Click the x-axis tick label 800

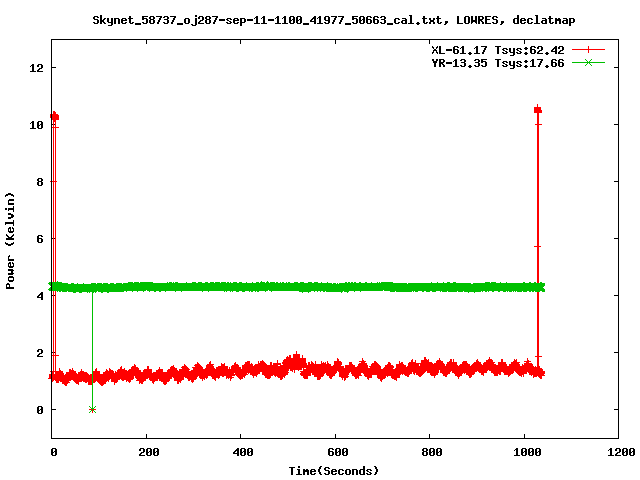click(429, 452)
